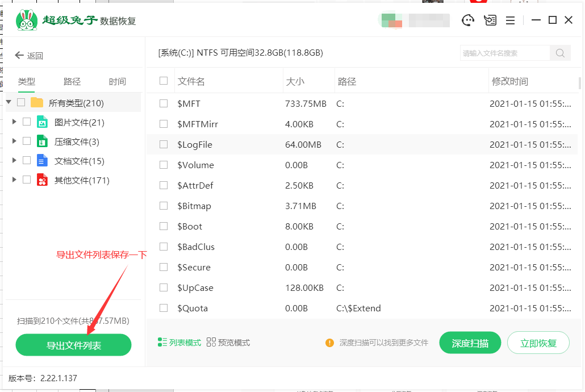Screen dimensions: 585x392
Task: Check the box next to $MFT
Action: pyautogui.click(x=164, y=103)
